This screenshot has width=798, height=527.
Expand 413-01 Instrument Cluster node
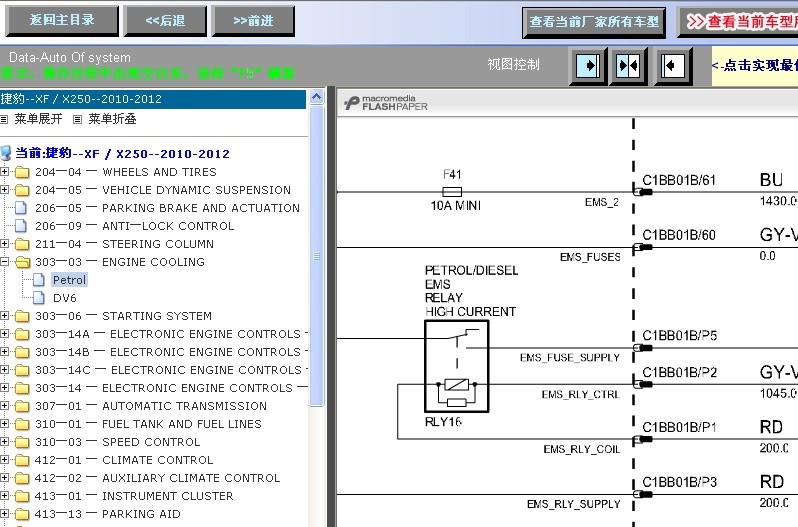(5, 496)
